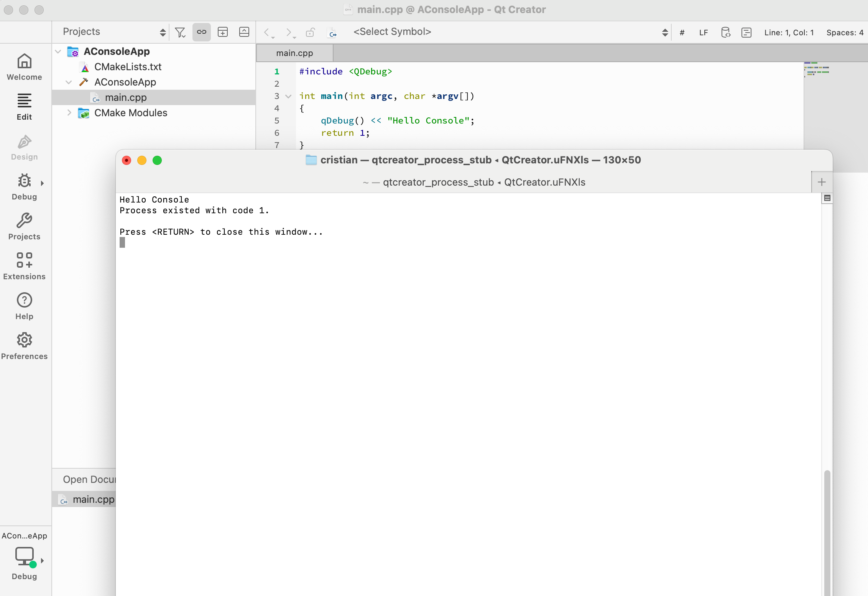Open the Extensions panel
The image size is (868, 596).
(24, 266)
